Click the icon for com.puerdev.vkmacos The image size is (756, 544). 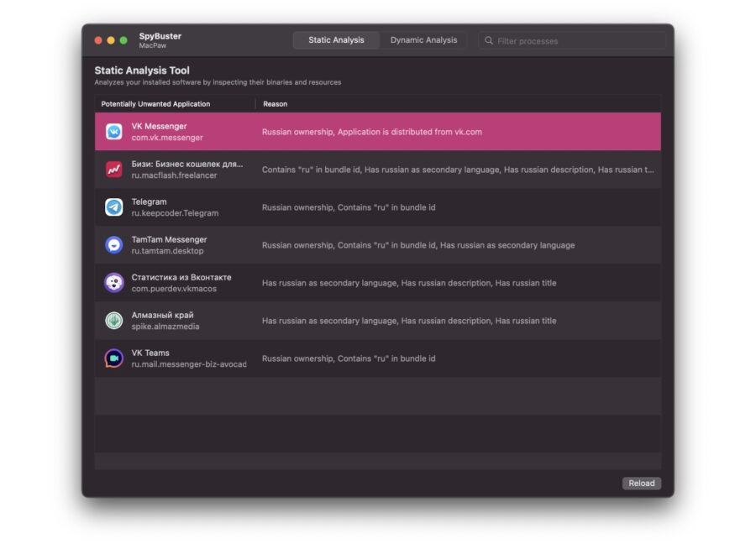click(113, 283)
